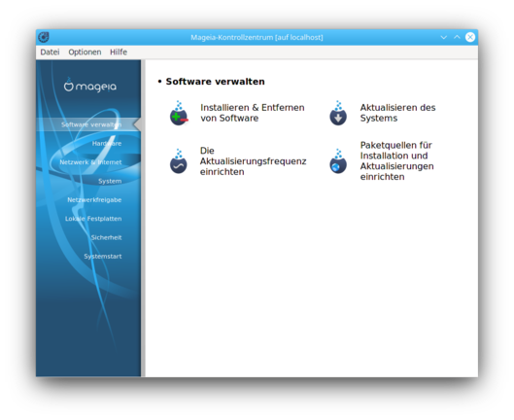Open the System section
This screenshot has height=420, width=514.
(110, 181)
